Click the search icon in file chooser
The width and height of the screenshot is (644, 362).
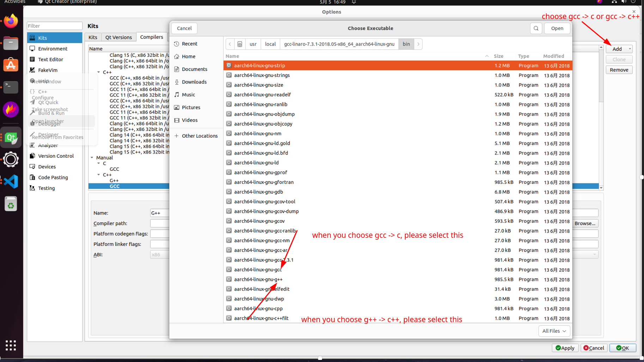[x=536, y=28]
